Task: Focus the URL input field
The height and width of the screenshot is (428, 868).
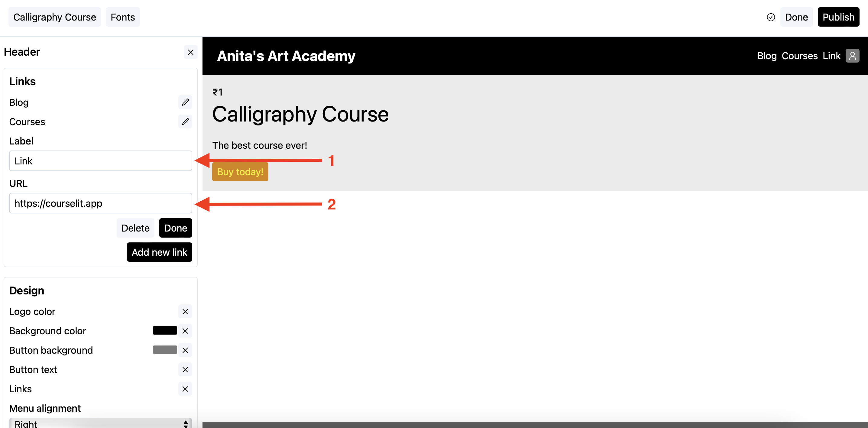Action: point(100,203)
